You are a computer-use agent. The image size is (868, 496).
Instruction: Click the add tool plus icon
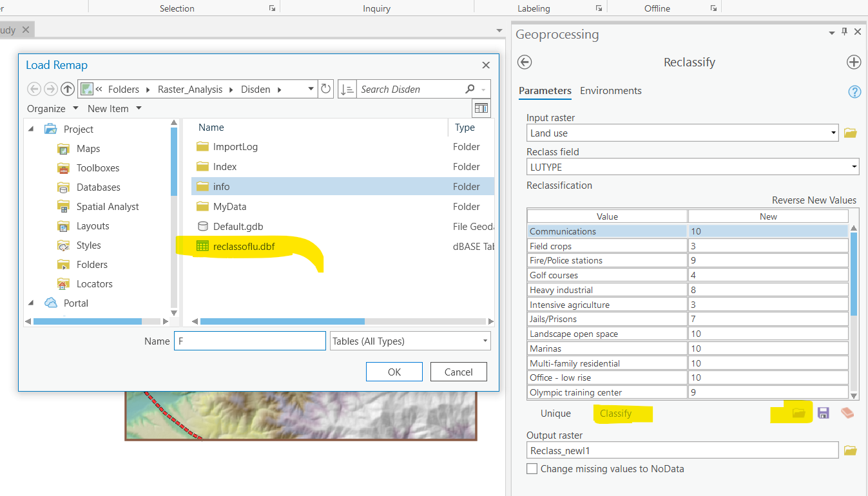(x=853, y=62)
